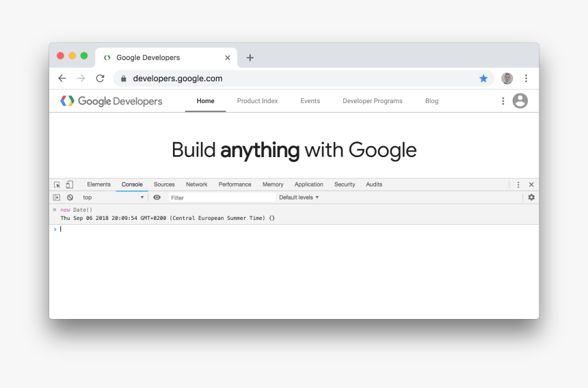Switch to the Security panel
The width and height of the screenshot is (588, 388).
345,184
